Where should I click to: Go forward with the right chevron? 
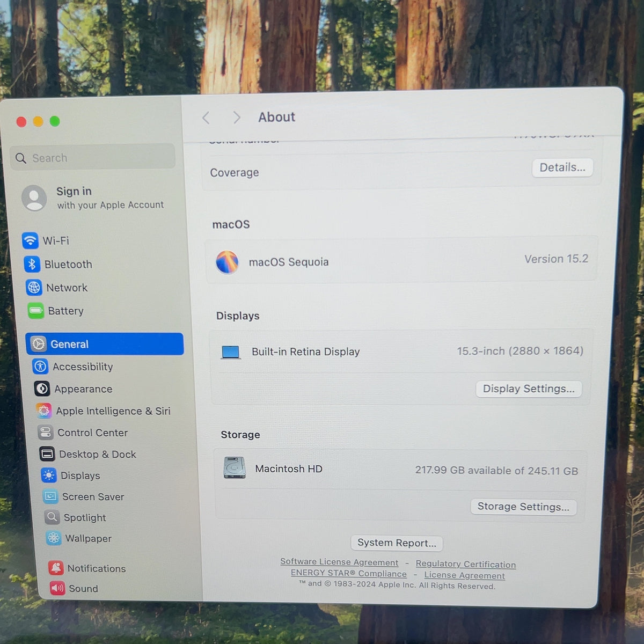(237, 118)
